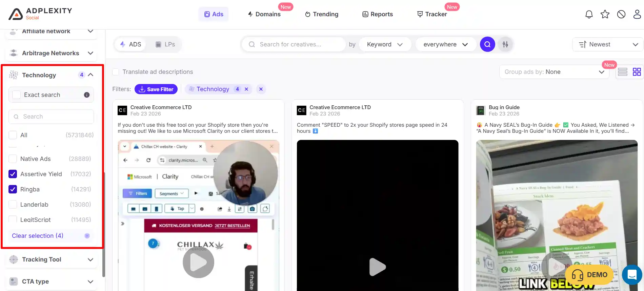Click the DEMO headset button
Screen dimensions: 644x291
(x=589, y=275)
